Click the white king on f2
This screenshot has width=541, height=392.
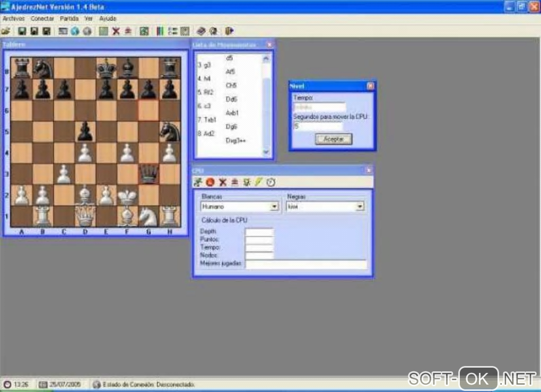127,195
